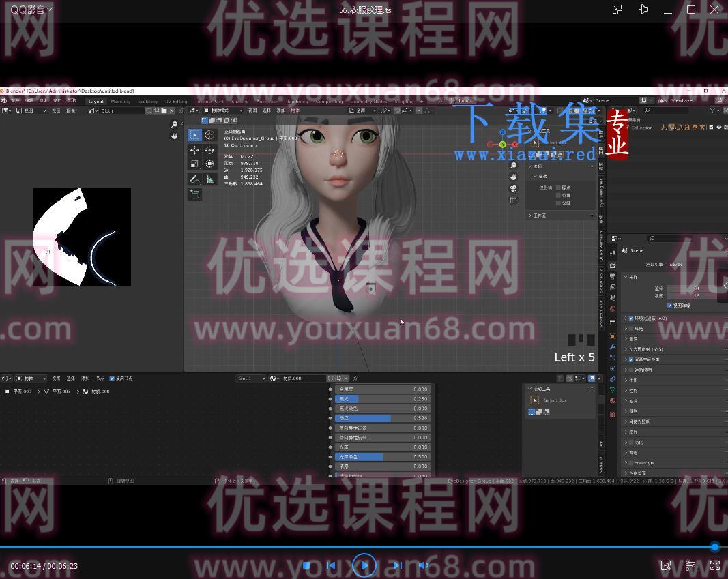The width and height of the screenshot is (728, 579).
Task: Toggle the 原点 affect-only origins checkbox
Action: pos(558,188)
